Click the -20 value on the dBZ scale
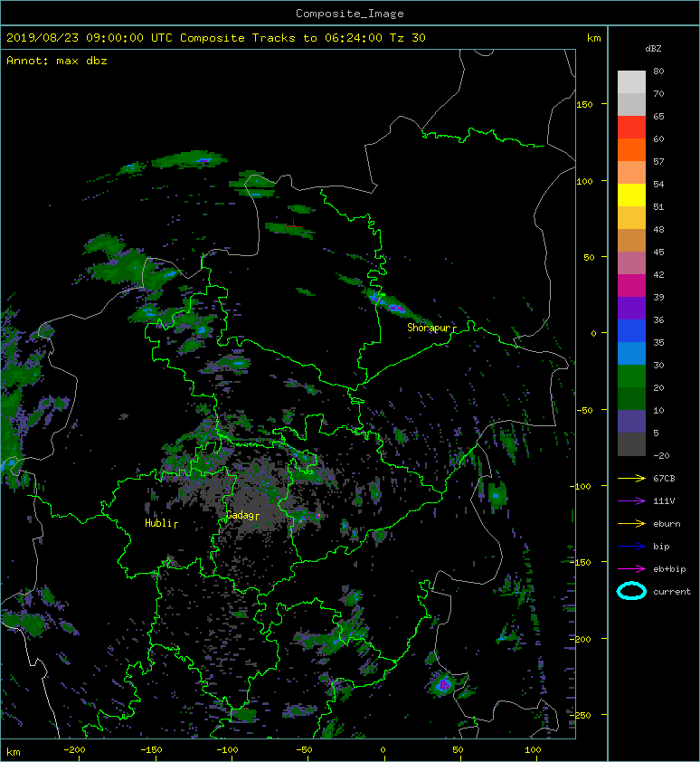This screenshot has height=762, width=700. tap(661, 455)
